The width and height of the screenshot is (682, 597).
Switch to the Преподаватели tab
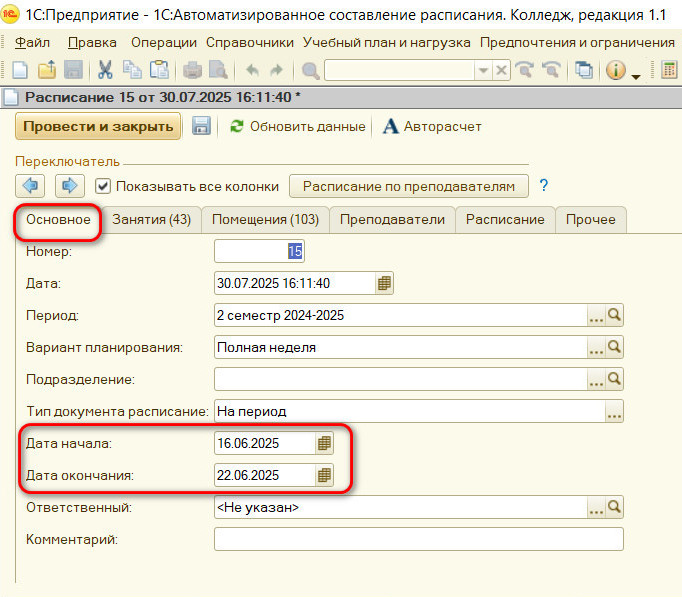[392, 220]
